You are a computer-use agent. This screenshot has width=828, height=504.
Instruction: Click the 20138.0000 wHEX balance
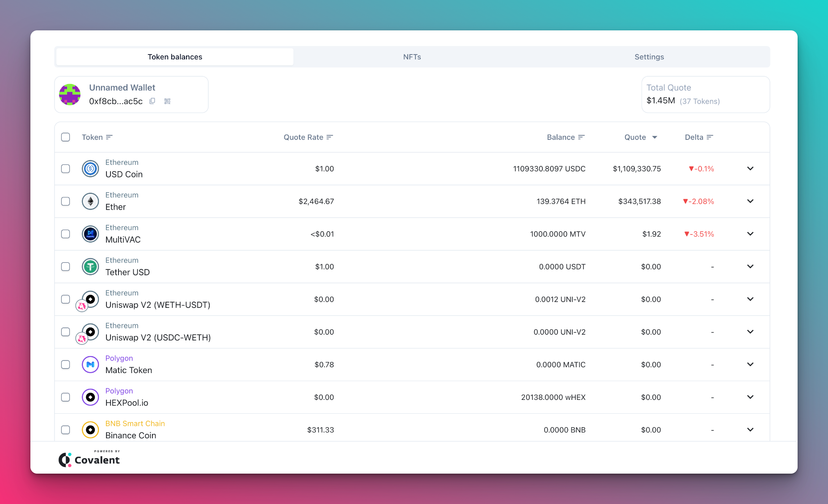(x=553, y=397)
